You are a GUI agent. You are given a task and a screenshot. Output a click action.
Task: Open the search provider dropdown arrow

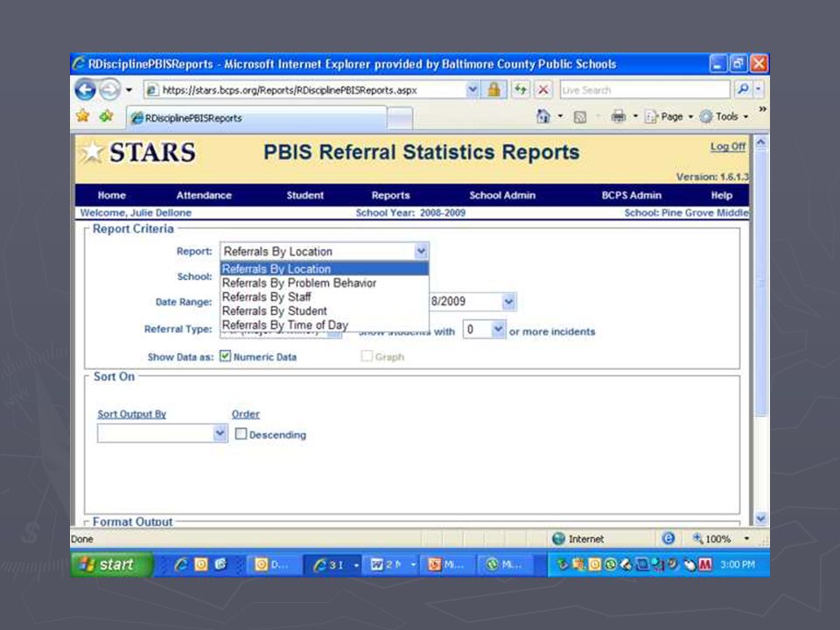point(759,89)
